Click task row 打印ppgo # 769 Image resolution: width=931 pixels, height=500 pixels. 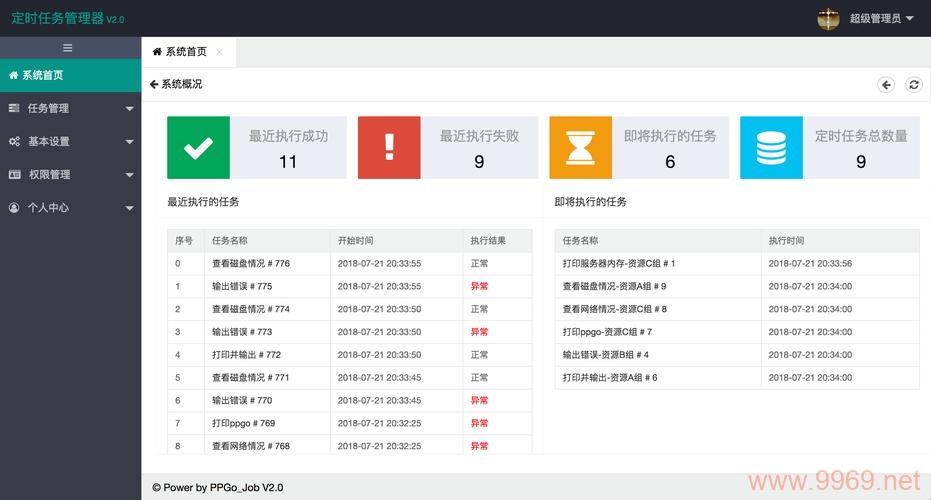coord(350,423)
